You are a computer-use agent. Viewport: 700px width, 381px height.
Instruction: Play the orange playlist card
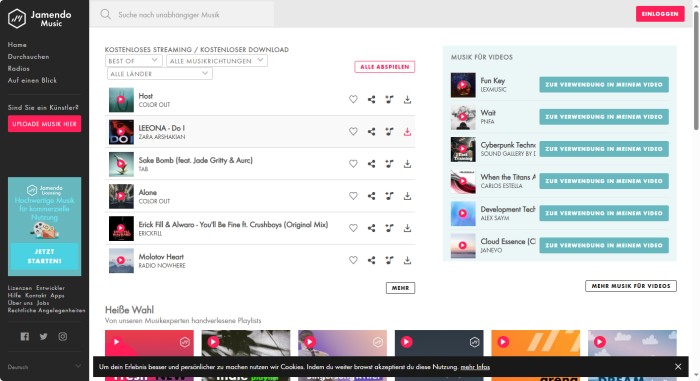[503, 342]
